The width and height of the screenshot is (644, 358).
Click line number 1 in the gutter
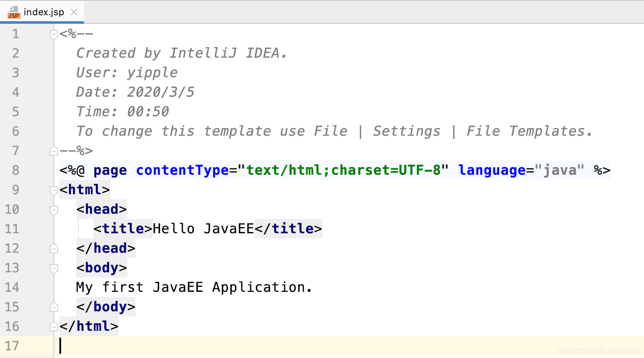(x=16, y=34)
